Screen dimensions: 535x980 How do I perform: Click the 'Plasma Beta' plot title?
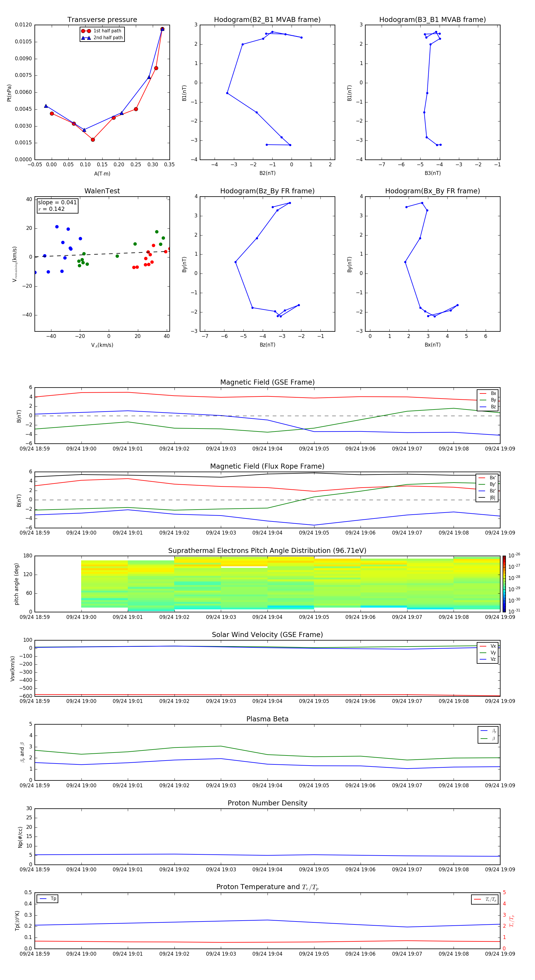point(267,719)
